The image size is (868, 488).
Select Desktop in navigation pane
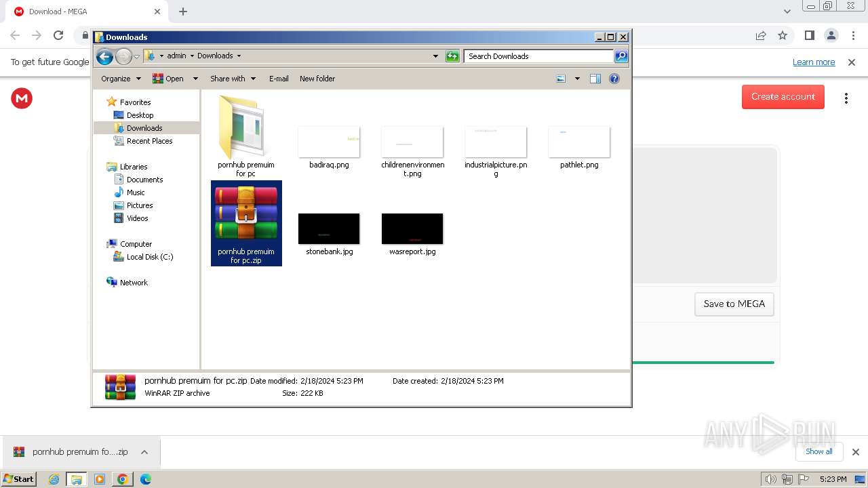tap(140, 115)
